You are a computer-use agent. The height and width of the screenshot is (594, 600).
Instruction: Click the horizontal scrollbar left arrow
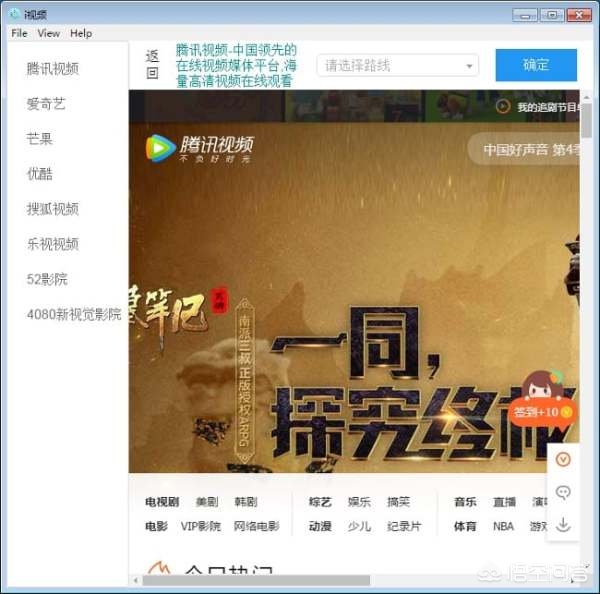point(135,580)
